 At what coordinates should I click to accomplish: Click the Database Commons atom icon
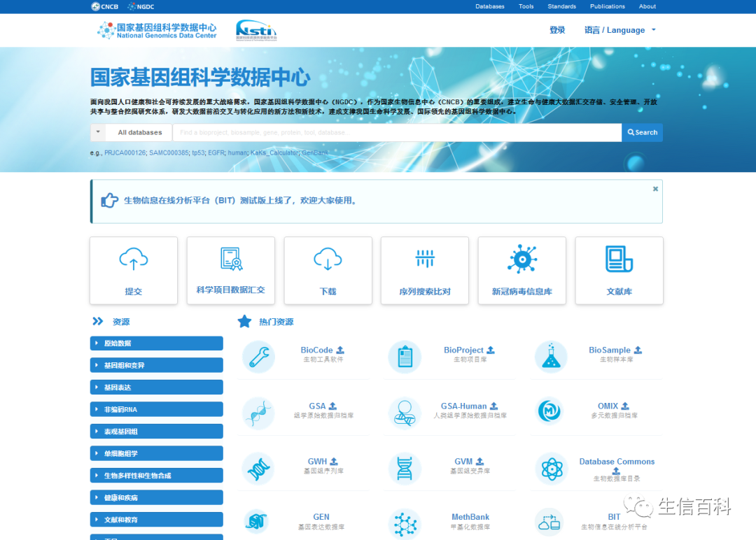pos(551,469)
